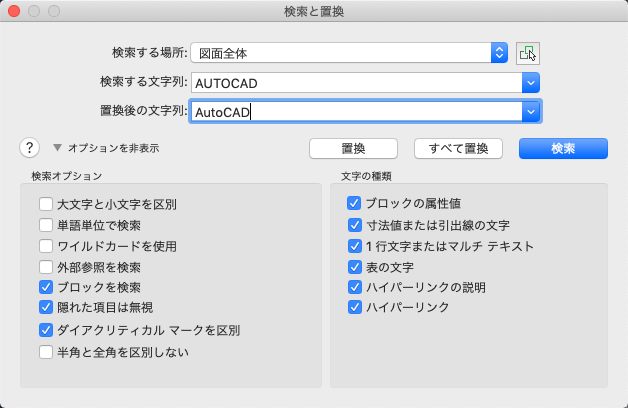628x408 pixels.
Task: Enable 外部参照を検索 checkbox
Action: point(46,267)
